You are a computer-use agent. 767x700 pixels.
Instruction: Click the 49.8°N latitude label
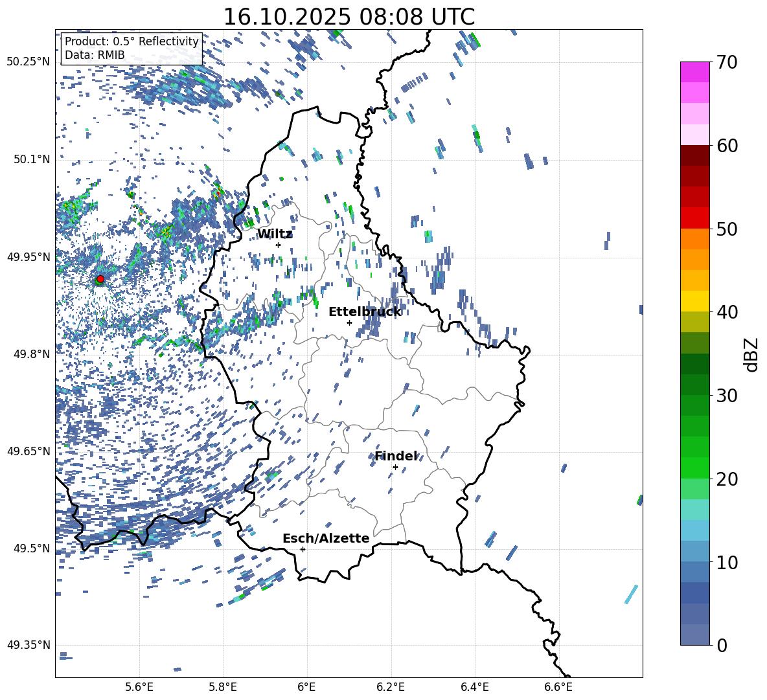point(32,354)
